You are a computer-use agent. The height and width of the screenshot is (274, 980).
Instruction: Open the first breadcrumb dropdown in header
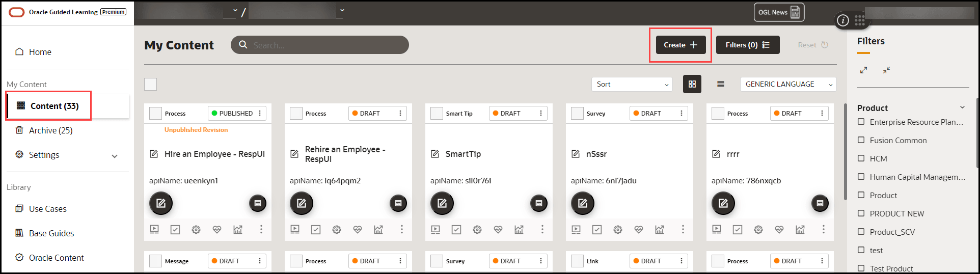(235, 10)
